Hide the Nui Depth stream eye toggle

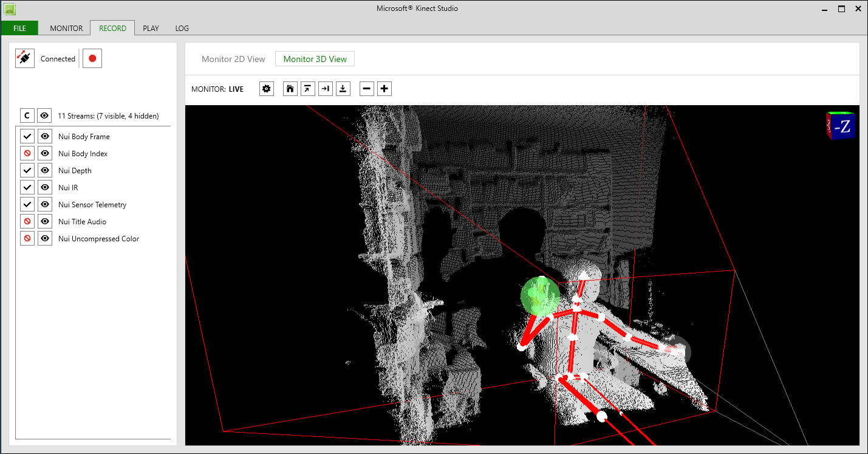[45, 171]
